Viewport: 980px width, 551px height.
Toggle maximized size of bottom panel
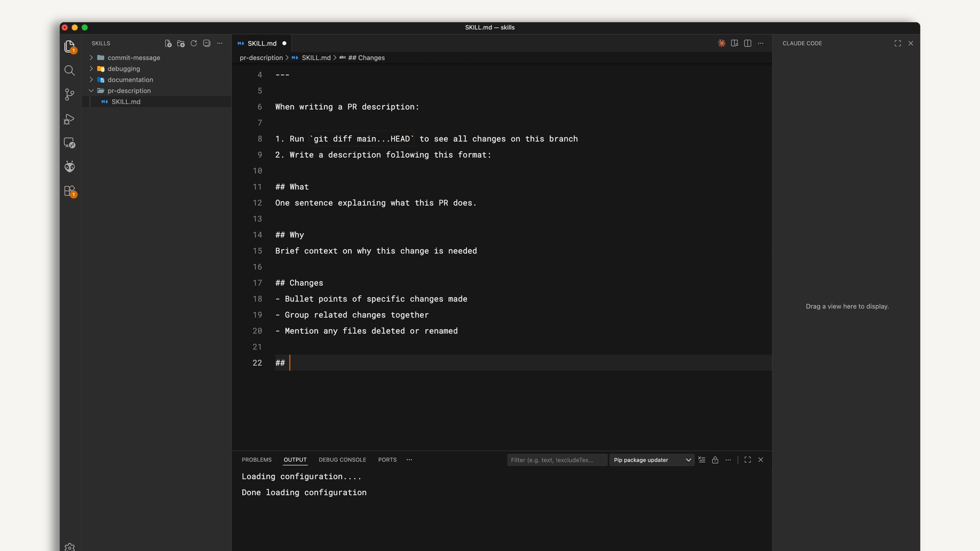(x=747, y=460)
